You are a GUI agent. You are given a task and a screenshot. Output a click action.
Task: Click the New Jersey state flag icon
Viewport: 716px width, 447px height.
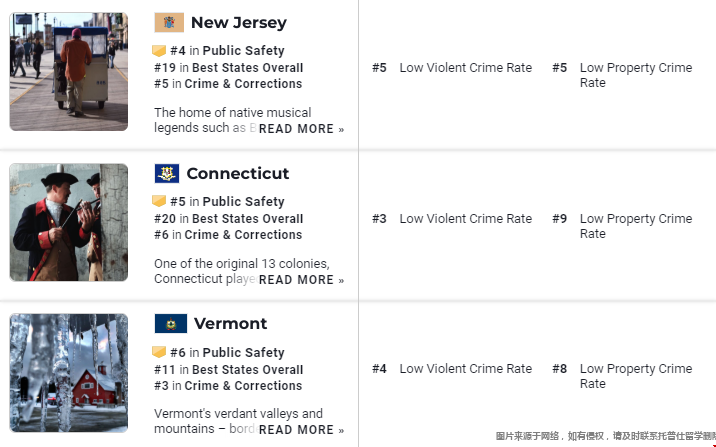click(169, 22)
